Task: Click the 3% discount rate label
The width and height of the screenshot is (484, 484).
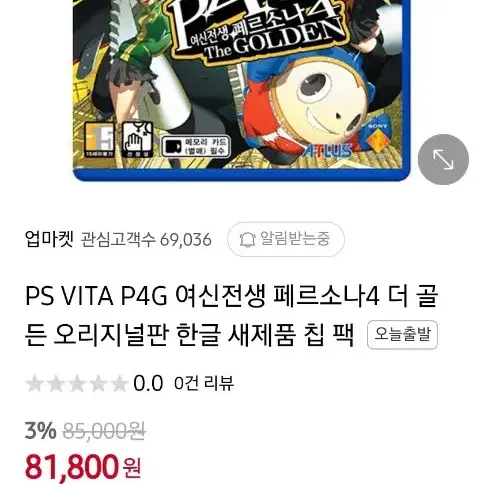Action: coord(40,431)
